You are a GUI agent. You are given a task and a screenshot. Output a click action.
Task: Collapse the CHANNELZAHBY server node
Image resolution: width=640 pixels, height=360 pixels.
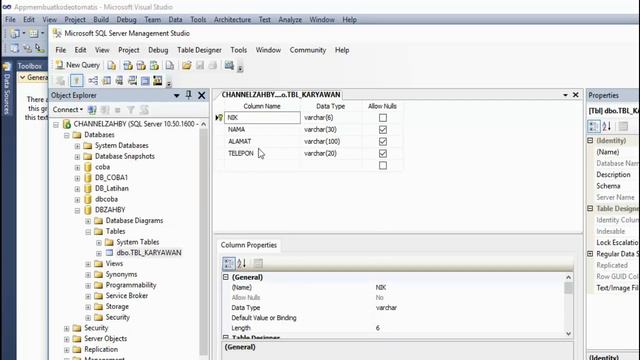[56, 124]
